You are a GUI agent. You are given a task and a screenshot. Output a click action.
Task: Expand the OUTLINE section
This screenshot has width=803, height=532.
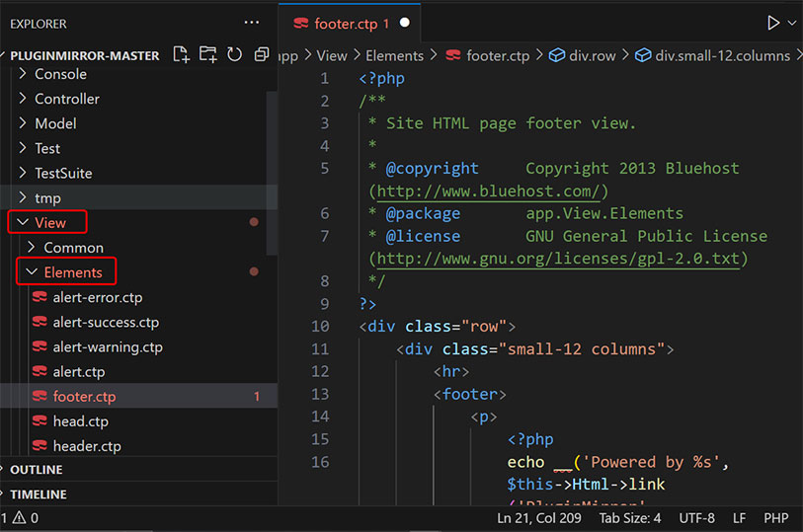coord(37,470)
